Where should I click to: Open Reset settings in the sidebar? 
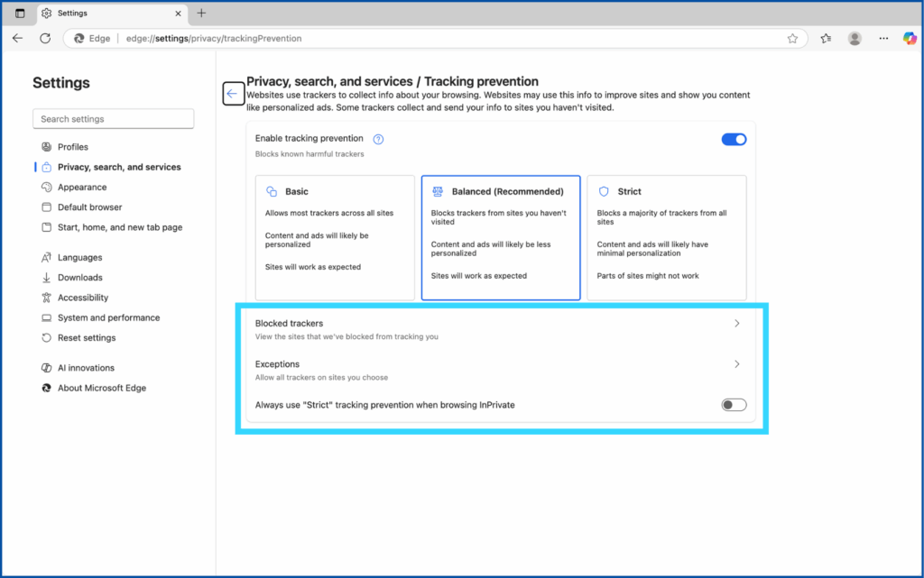click(x=87, y=338)
